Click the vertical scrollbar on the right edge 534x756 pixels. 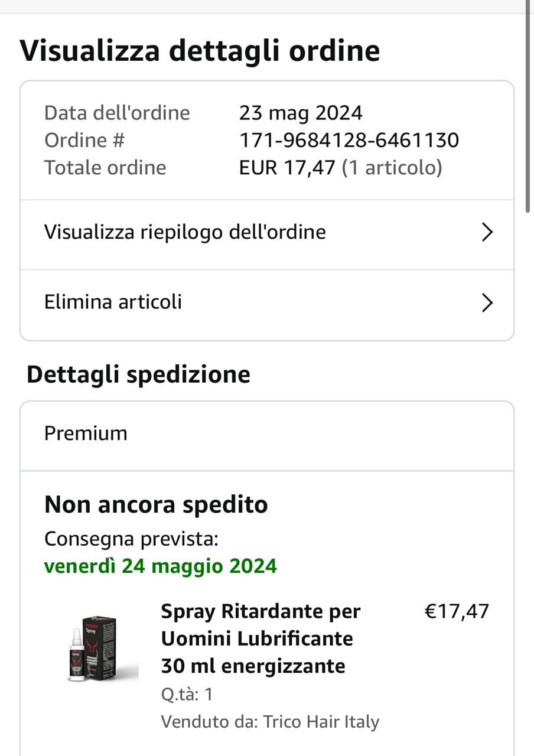point(528,106)
